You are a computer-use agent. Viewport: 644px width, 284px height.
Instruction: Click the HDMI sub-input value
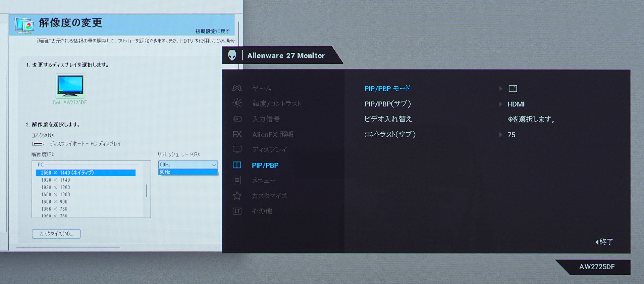pyautogui.click(x=516, y=104)
